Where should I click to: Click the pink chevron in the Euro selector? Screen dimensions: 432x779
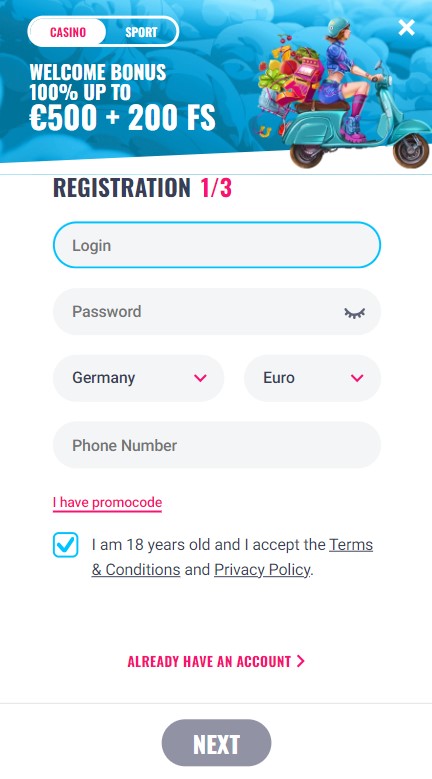(x=357, y=378)
